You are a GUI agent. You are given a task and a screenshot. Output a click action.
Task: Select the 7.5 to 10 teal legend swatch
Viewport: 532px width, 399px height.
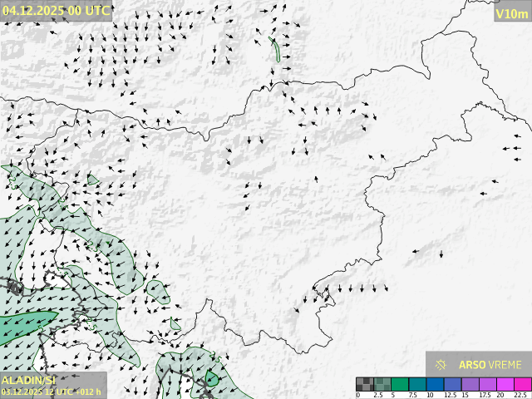(x=418, y=384)
